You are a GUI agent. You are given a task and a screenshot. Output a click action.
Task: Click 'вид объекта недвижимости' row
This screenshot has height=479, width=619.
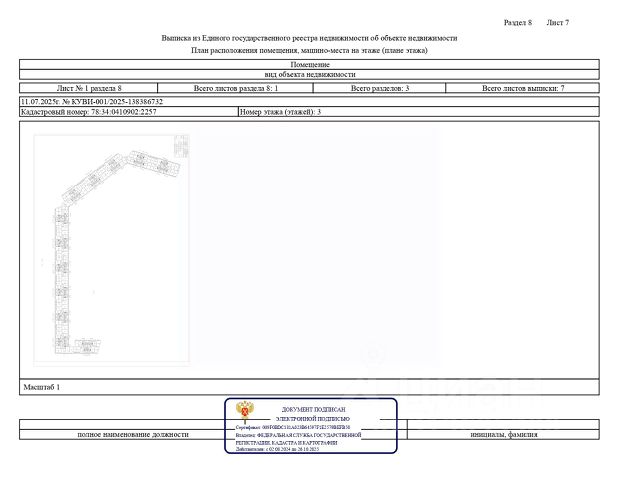310,74
